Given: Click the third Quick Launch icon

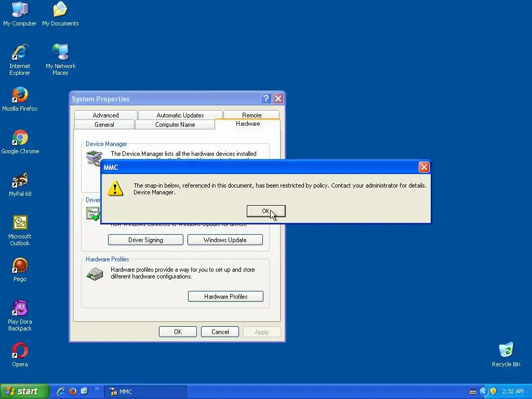Looking at the screenshot, I should tap(85, 391).
